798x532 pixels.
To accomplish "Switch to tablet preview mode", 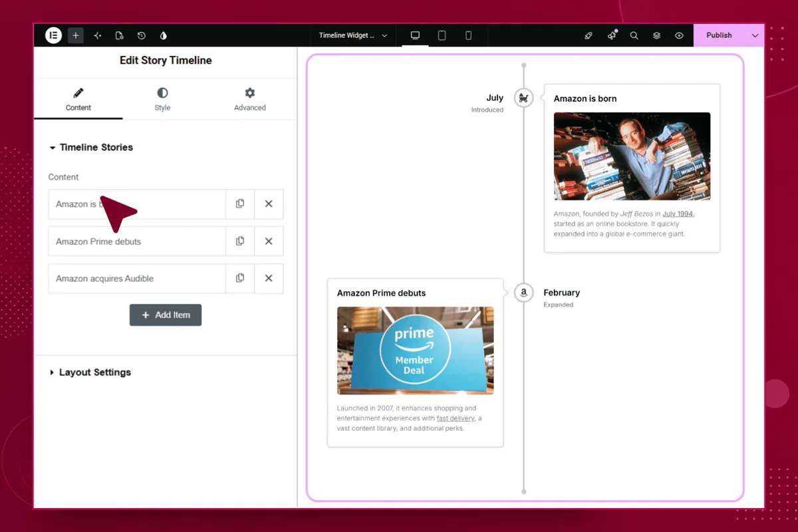I will coord(442,35).
